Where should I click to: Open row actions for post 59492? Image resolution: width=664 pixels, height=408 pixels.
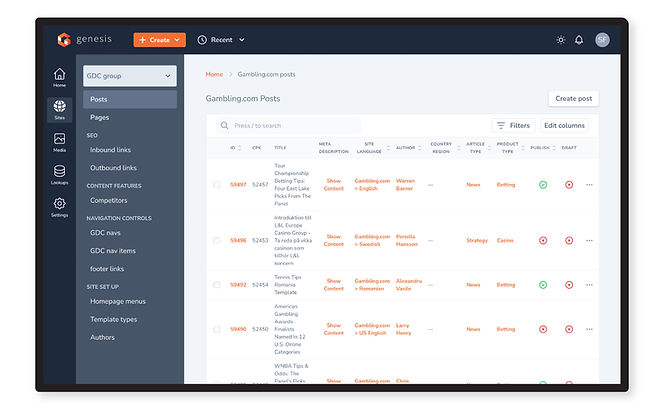[589, 285]
